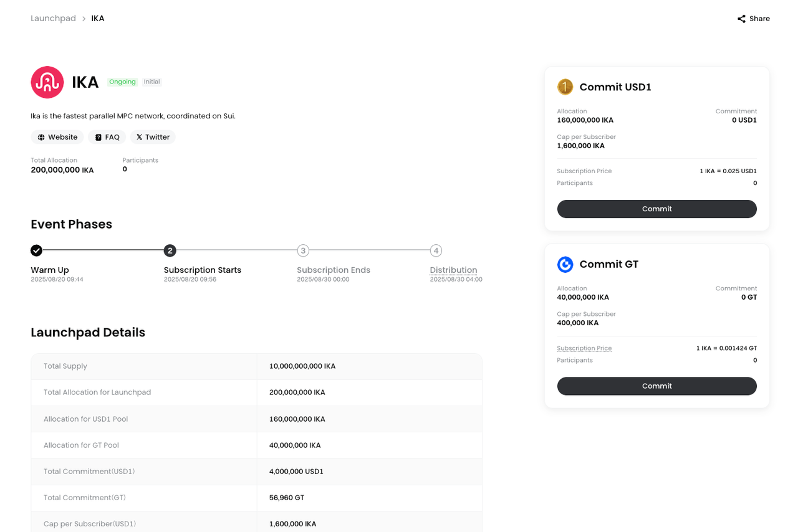Click the Warm Up completed checkmark icon
The width and height of the screenshot is (798, 532).
pos(37,250)
